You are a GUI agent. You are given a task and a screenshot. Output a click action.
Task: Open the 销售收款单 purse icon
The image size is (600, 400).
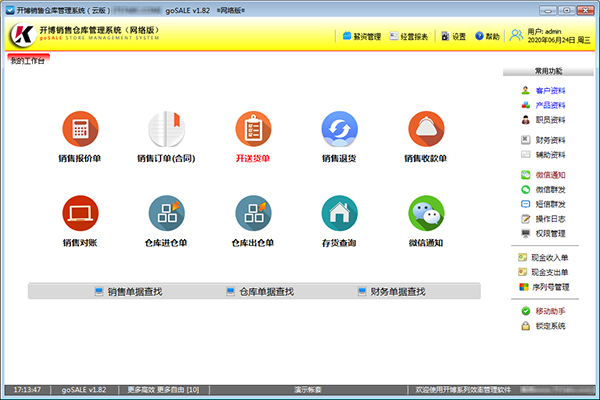[x=426, y=129]
